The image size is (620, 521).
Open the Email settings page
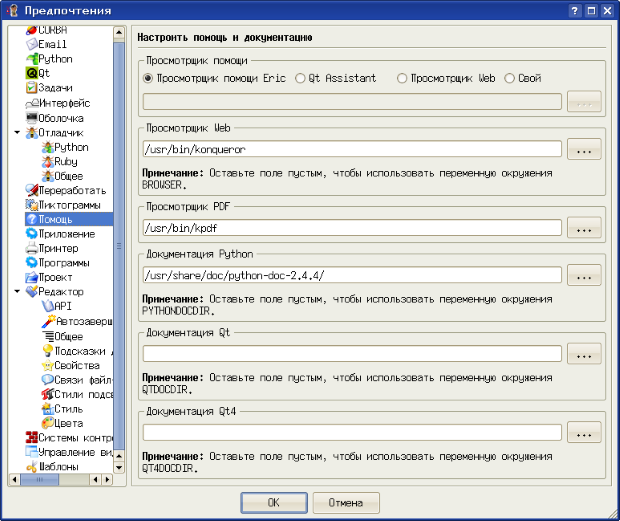pos(52,44)
